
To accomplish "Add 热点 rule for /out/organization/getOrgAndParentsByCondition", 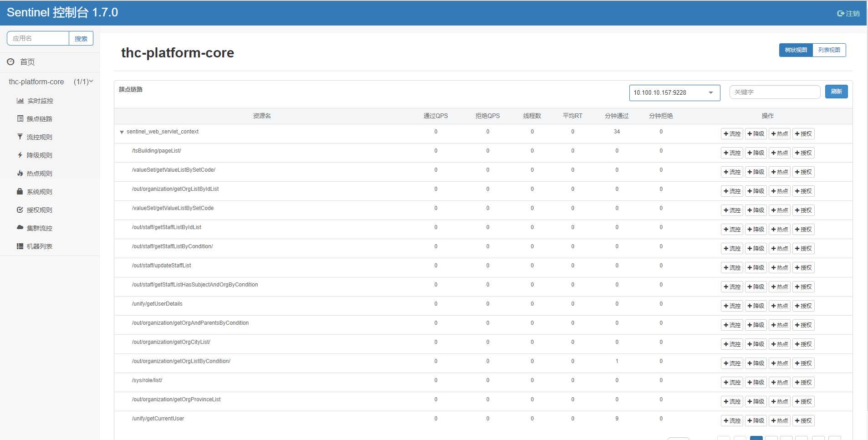I will click(x=780, y=325).
